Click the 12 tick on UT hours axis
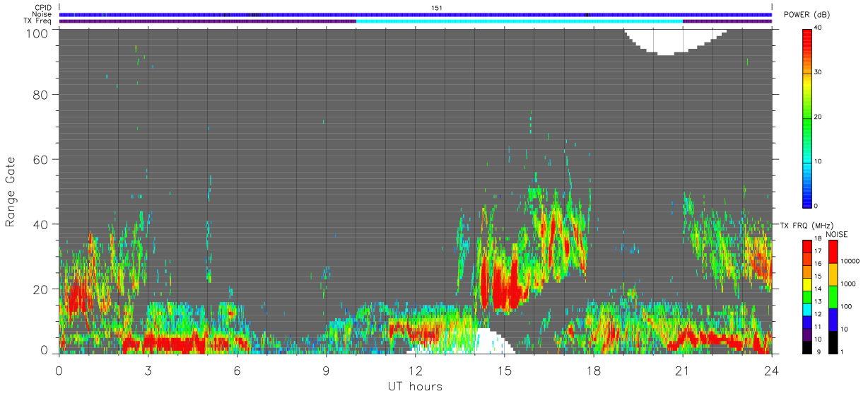868x401 pixels. click(416, 370)
